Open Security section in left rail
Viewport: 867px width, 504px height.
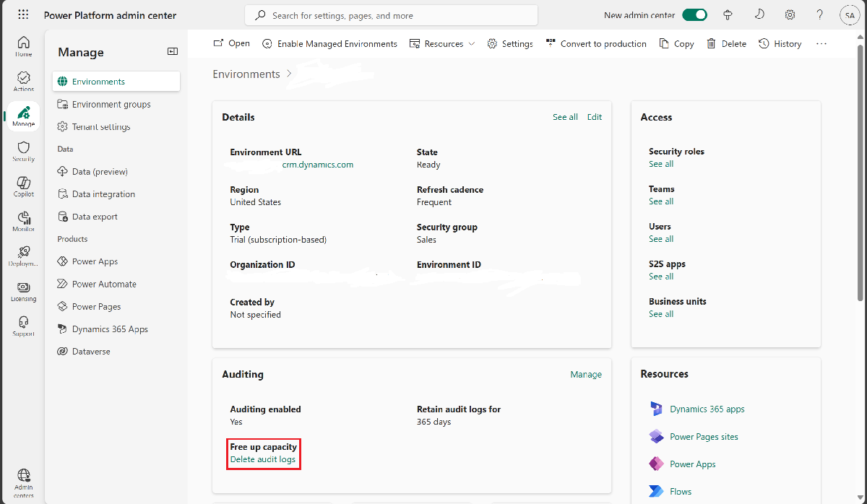tap(23, 151)
